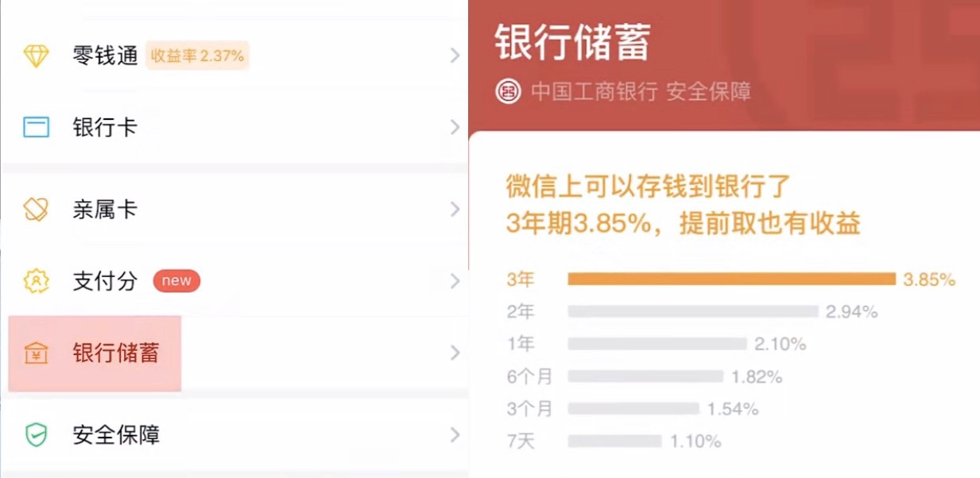Click the 亲属卡 icon

pyautogui.click(x=37, y=210)
